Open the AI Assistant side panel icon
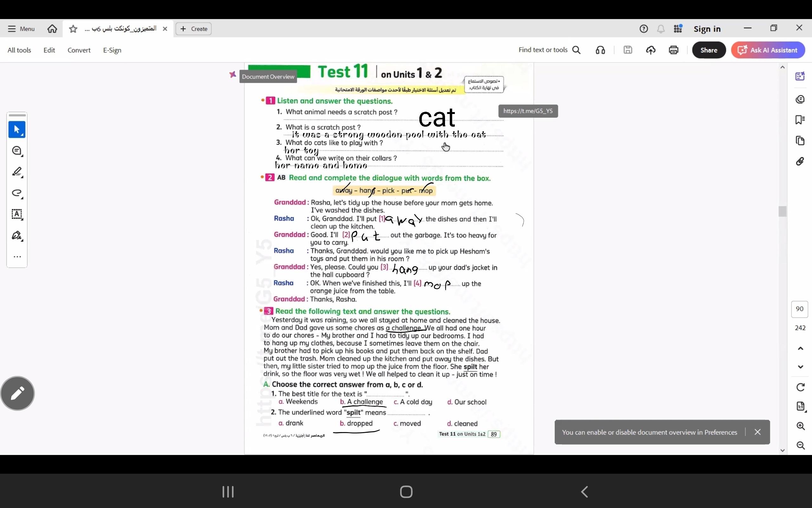Viewport: 812px width, 508px height. coord(800,76)
